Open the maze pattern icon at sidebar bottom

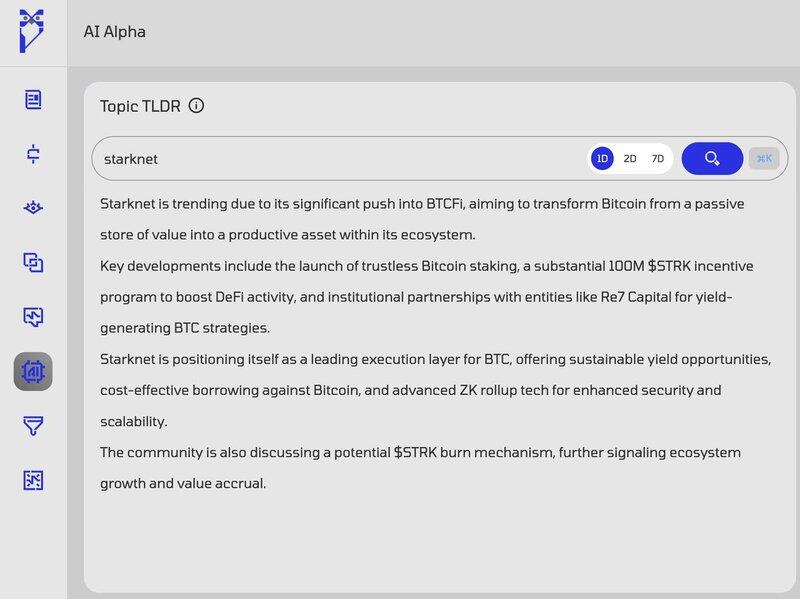[x=33, y=481]
